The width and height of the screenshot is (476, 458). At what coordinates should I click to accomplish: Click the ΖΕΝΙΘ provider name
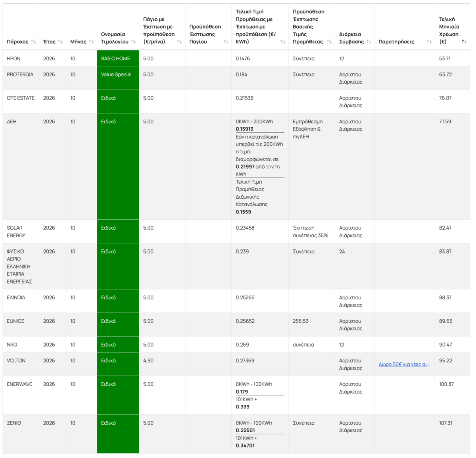[x=14, y=423]
